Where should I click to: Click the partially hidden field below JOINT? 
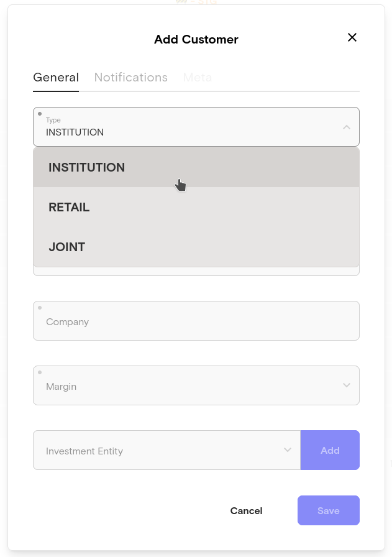[x=196, y=272]
